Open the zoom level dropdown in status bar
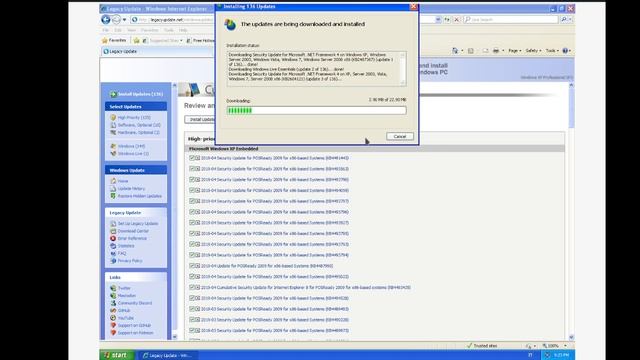Image resolution: width=640 pixels, height=360 pixels. pos(565,346)
